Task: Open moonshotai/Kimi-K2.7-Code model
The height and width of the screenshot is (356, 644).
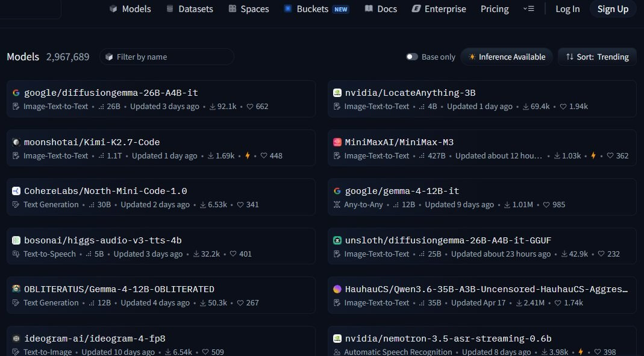Action: coord(161,148)
